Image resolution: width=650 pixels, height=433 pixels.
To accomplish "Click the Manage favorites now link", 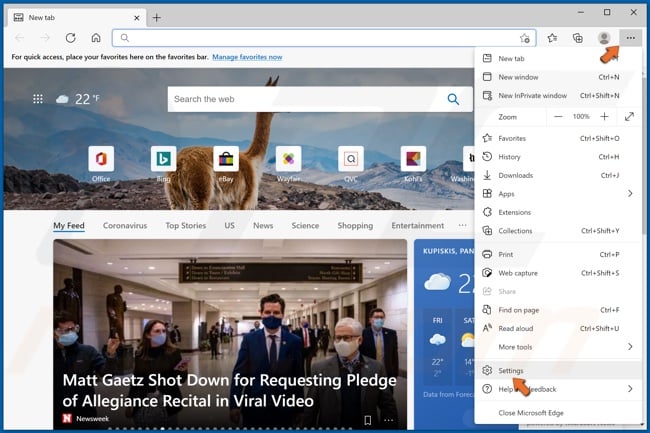I will (247, 57).
